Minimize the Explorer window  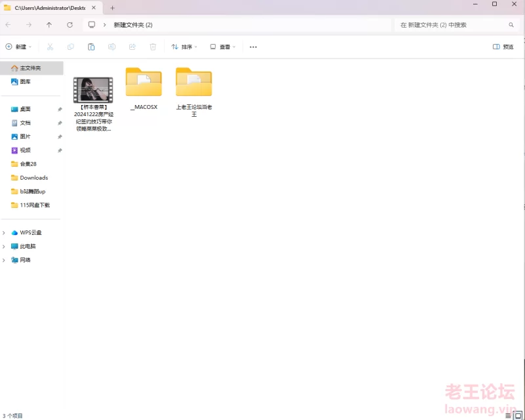click(475, 4)
